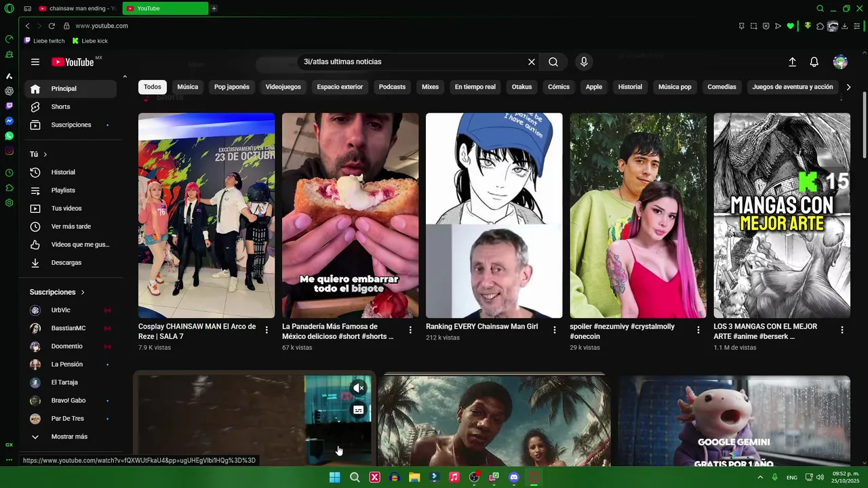868x488 pixels.
Task: Open La Pensión channel subscription
Action: pyautogui.click(x=71, y=364)
